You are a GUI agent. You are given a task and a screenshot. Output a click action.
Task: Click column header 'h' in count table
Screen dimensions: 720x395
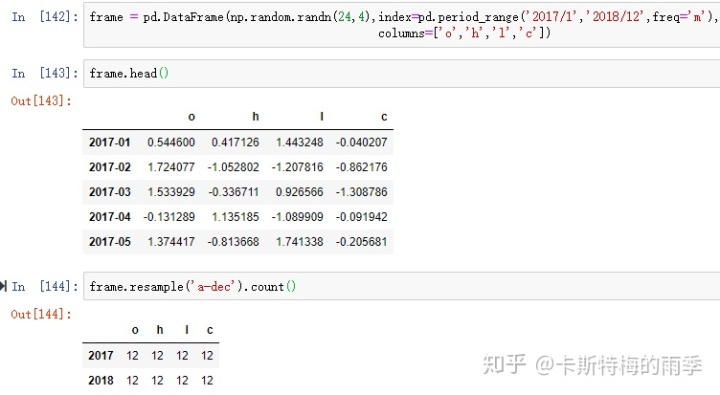click(x=160, y=330)
